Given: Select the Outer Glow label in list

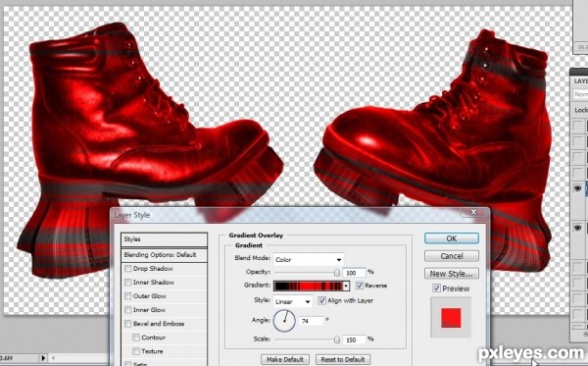Looking at the screenshot, I should coord(150,296).
